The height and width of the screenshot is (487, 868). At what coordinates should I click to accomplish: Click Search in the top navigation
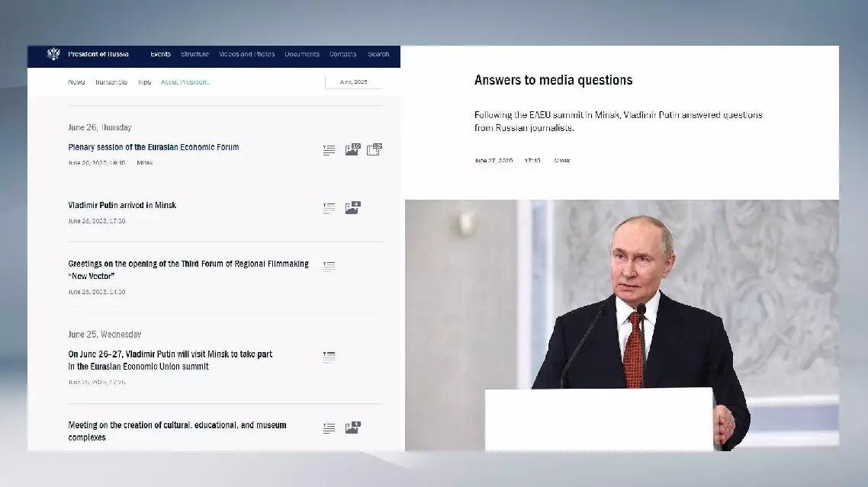378,54
